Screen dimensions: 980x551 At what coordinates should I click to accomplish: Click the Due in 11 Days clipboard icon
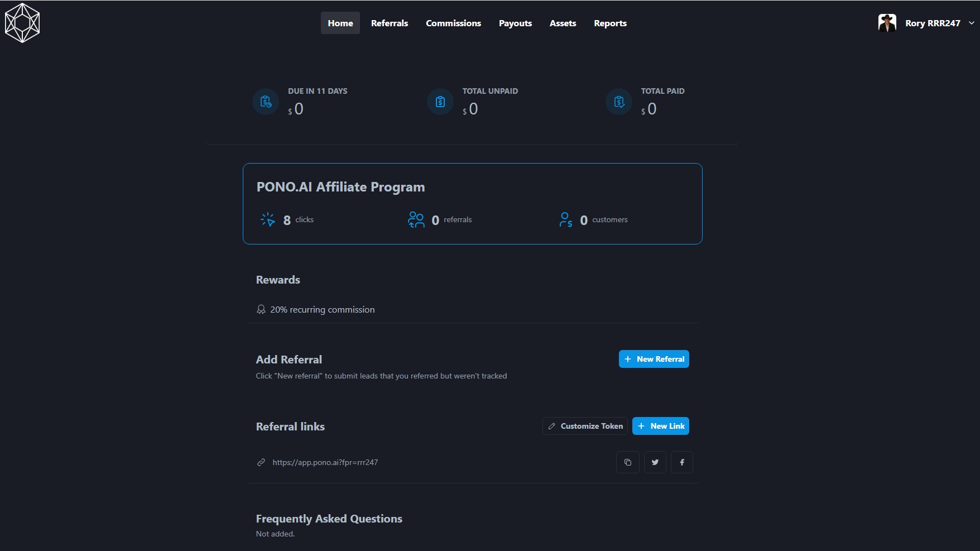(266, 102)
